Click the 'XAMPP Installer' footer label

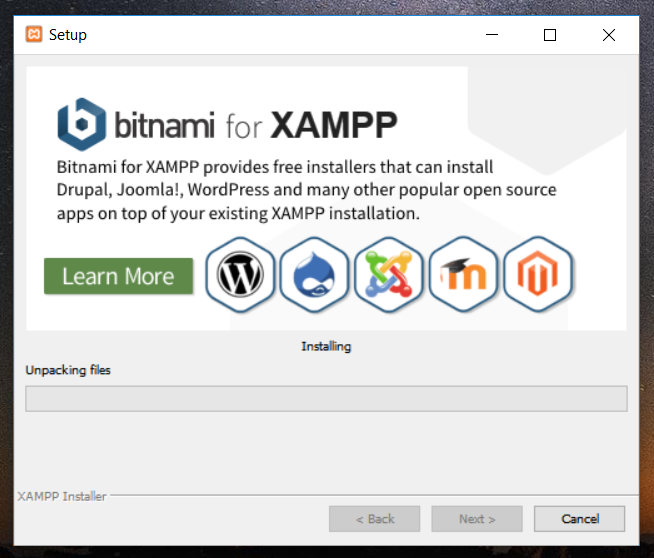click(62, 496)
